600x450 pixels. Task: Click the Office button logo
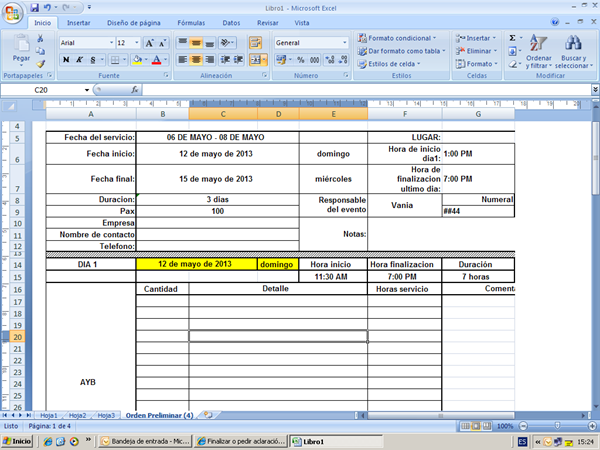point(12,11)
